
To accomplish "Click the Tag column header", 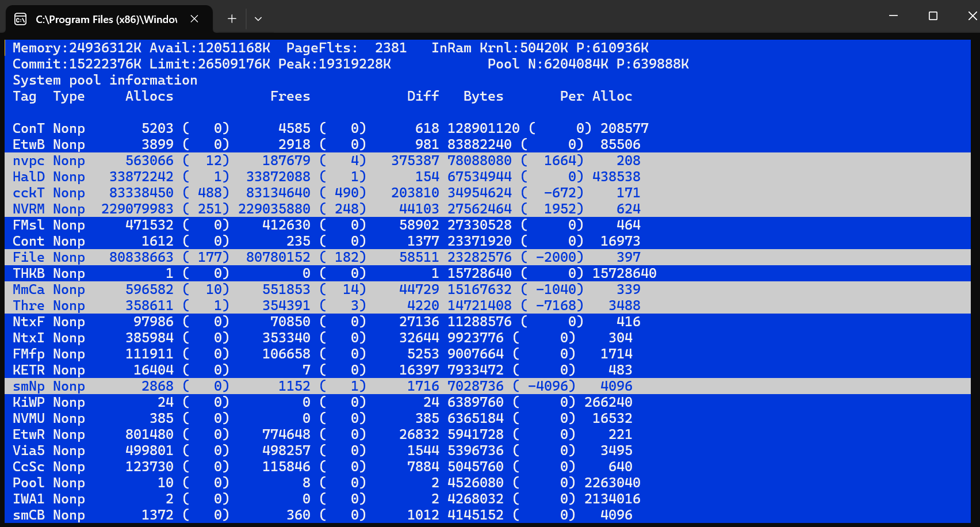I will point(25,96).
